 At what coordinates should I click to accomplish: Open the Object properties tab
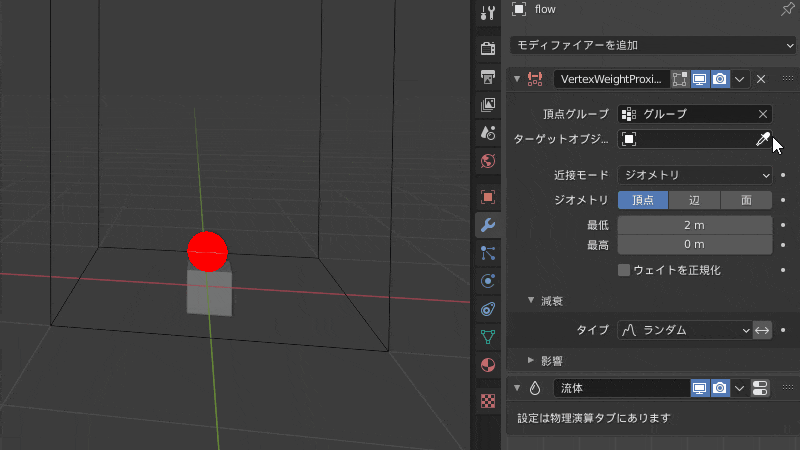point(488,197)
